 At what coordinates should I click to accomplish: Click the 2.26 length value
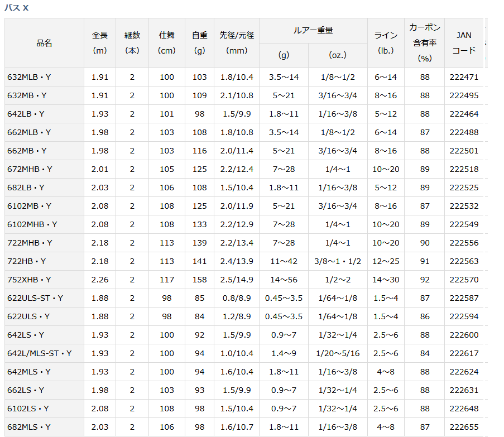click(x=100, y=280)
